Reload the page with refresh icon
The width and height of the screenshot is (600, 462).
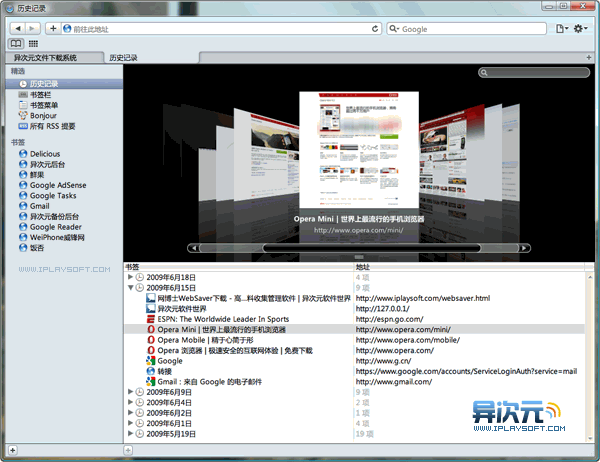click(x=375, y=29)
